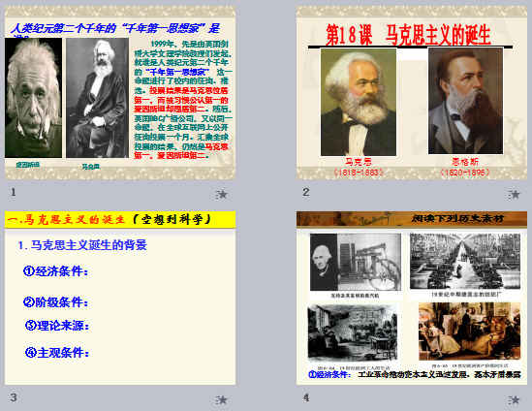Select slide 4 with historical photo materials
This screenshot has width=532, height=411.
point(412,298)
